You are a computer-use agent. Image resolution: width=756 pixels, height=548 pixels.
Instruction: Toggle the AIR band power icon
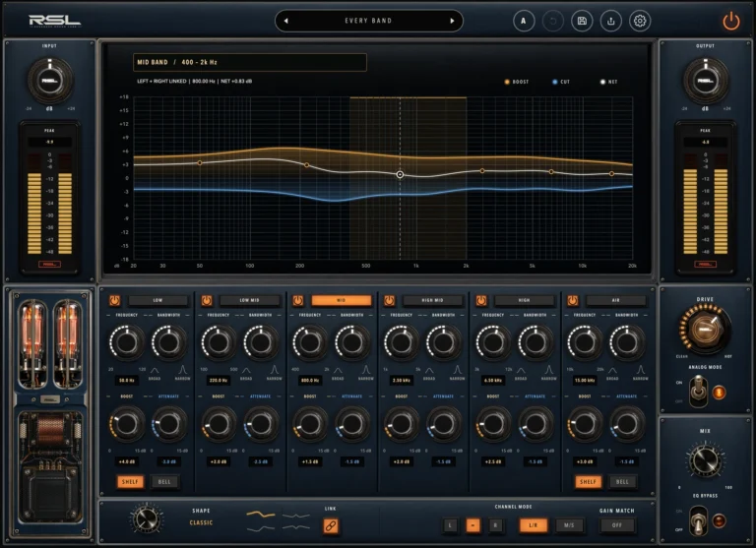(x=573, y=301)
